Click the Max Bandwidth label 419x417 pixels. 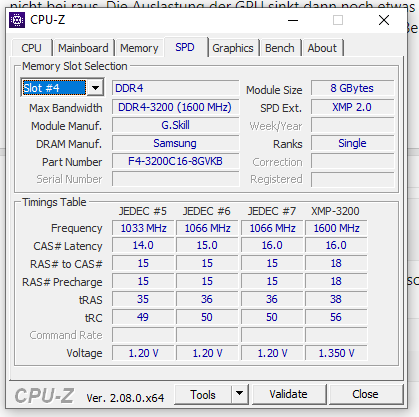pos(66,108)
